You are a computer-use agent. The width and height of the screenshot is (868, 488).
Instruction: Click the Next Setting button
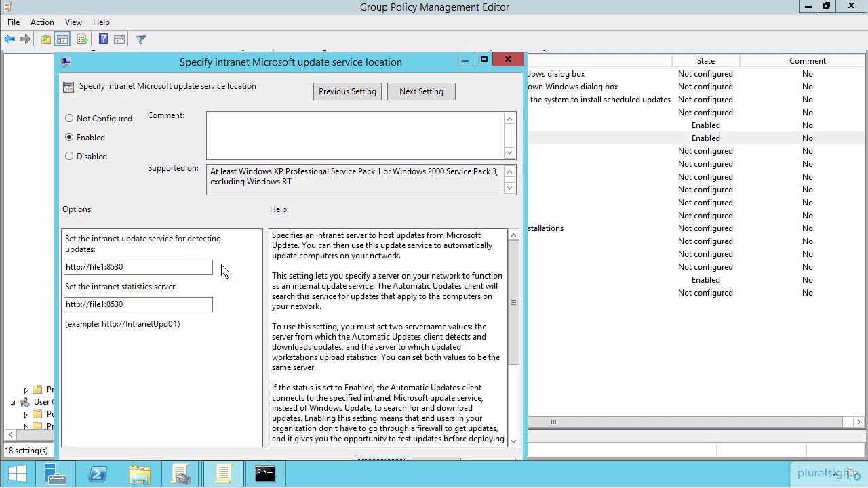[421, 91]
